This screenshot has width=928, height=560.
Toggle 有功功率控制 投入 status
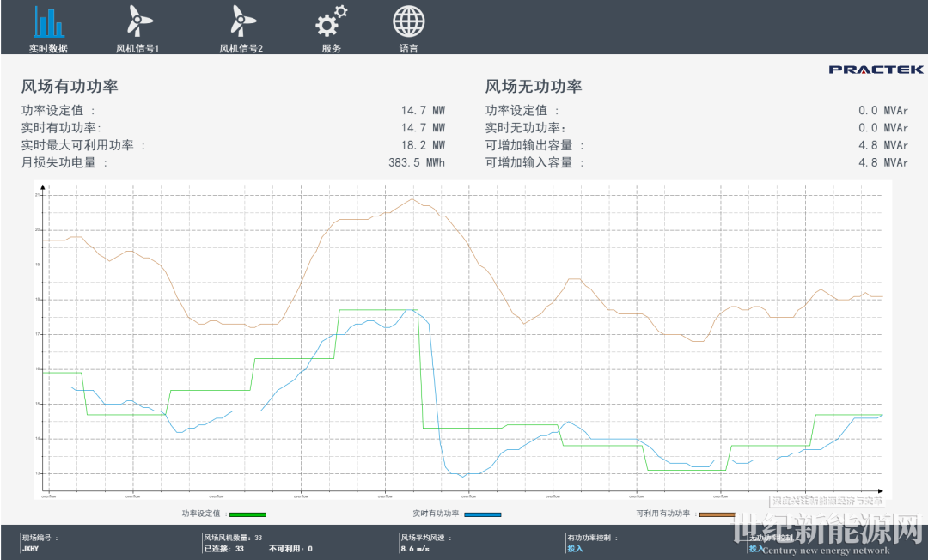coord(575,549)
